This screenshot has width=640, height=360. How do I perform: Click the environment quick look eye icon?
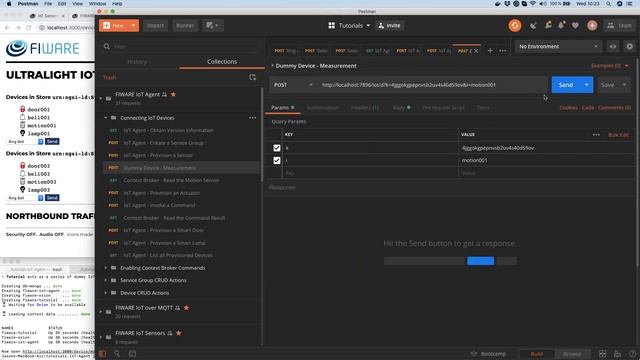point(613,47)
